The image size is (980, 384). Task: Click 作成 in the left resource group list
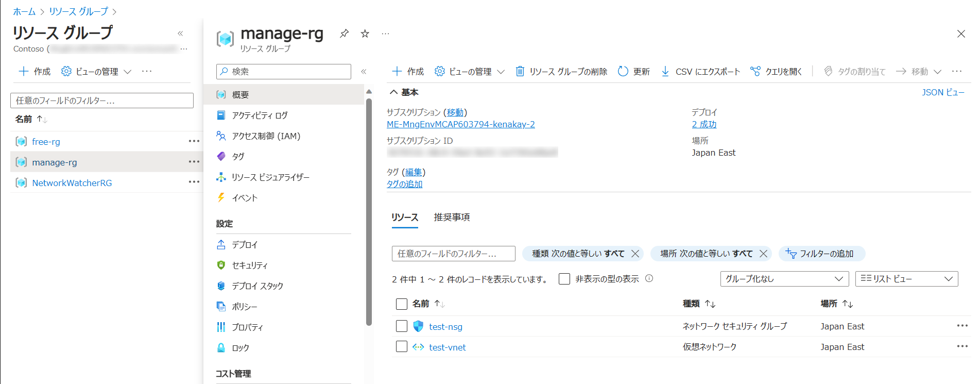pos(35,72)
